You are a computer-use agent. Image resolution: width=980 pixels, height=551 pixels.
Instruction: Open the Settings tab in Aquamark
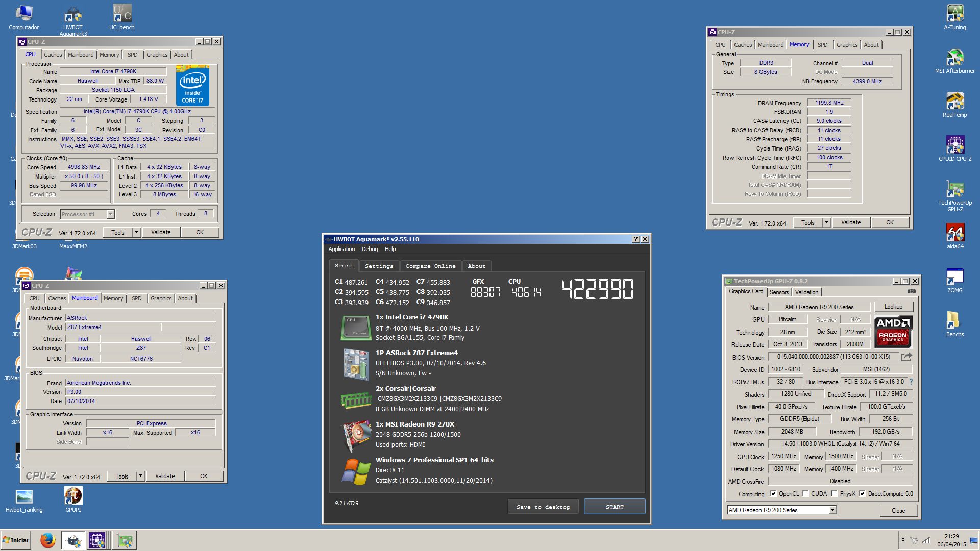[x=379, y=266]
